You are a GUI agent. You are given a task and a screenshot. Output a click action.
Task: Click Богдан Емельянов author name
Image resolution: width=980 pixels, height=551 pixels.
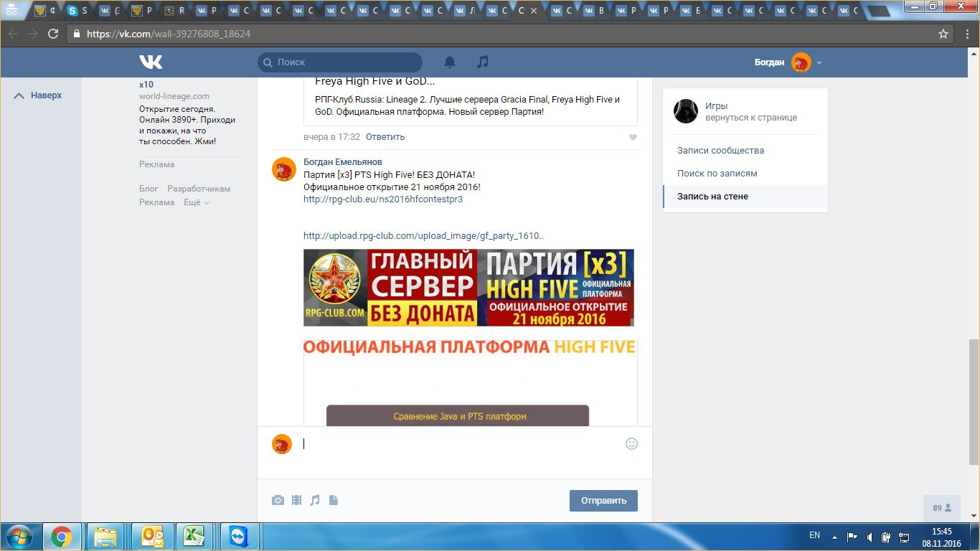(343, 162)
